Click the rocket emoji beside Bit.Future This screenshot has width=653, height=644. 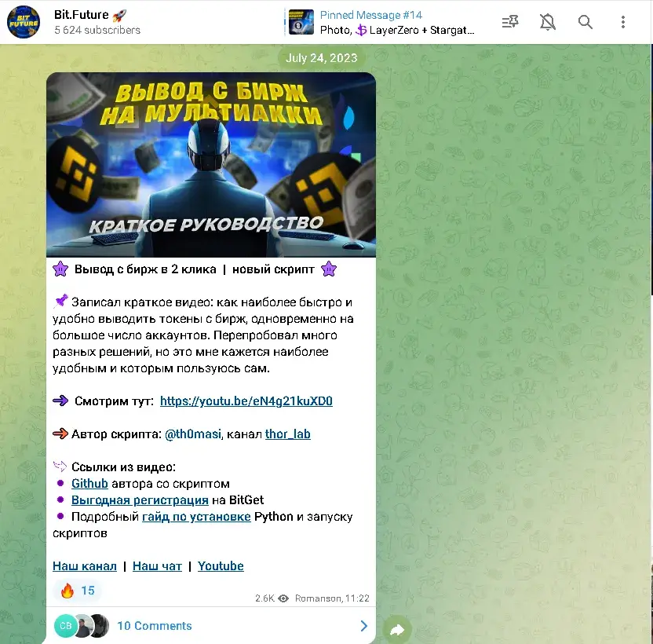coord(119,15)
